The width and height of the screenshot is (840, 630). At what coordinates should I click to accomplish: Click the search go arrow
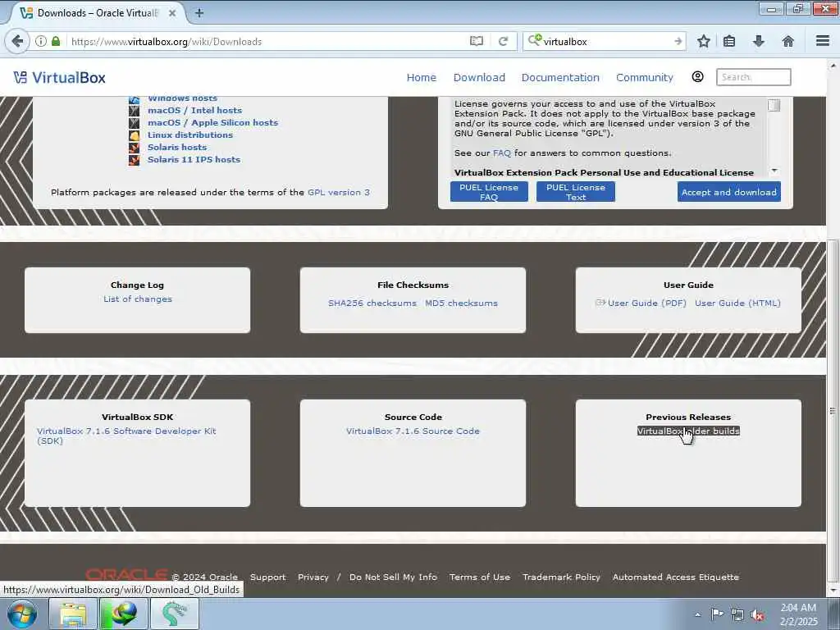[678, 41]
